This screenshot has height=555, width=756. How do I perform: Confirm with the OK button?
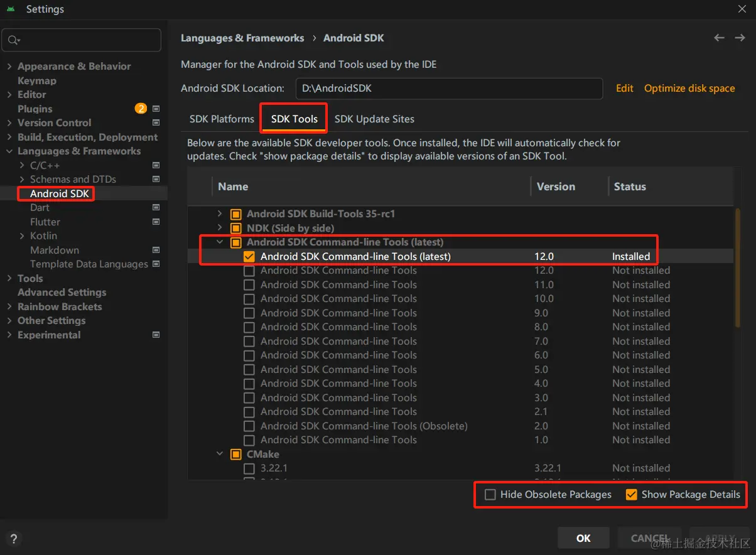tap(583, 538)
